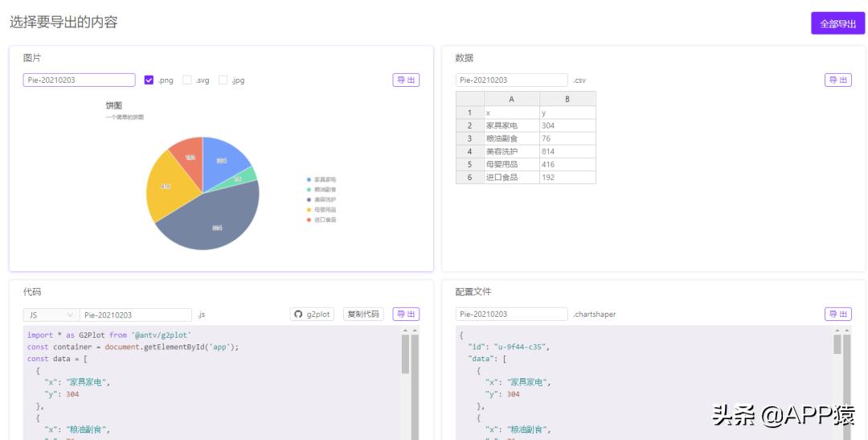Toggle the .png format checkbox

coord(149,80)
